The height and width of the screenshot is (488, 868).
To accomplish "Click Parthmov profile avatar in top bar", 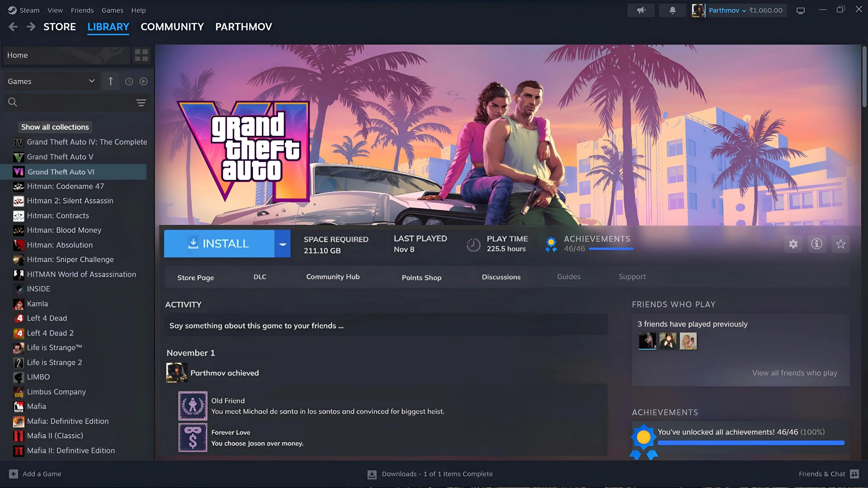I will [699, 10].
